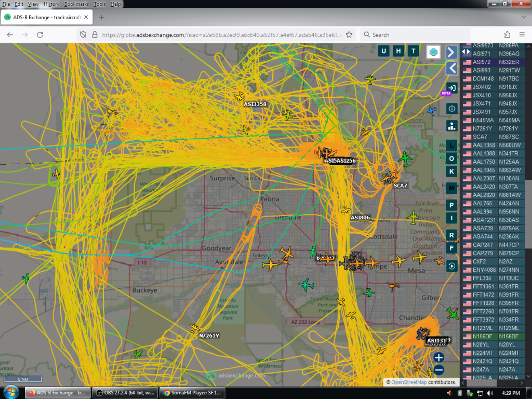Screen dimensions: 532x399
Task: Open the View menu
Action: pos(33,4)
